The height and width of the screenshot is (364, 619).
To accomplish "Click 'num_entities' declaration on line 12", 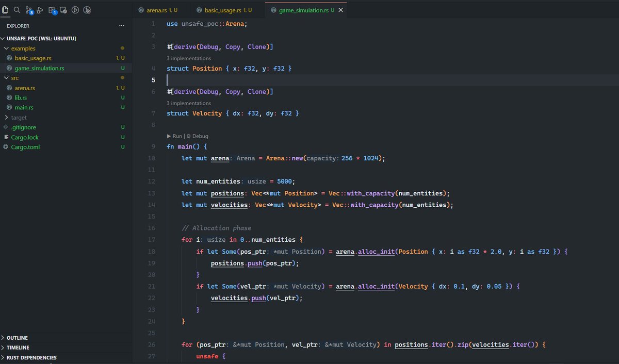I will point(218,181).
